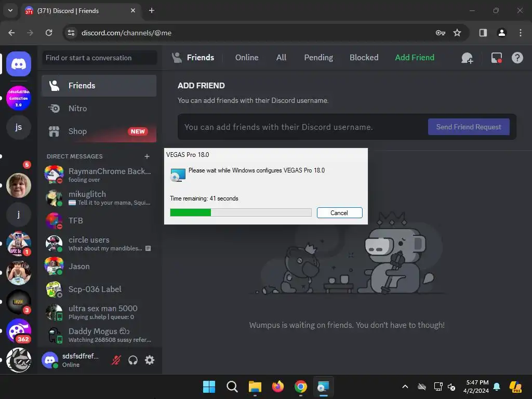The image size is (532, 399).
Task: Close the Discord Friends tab
Action: pyautogui.click(x=133, y=10)
